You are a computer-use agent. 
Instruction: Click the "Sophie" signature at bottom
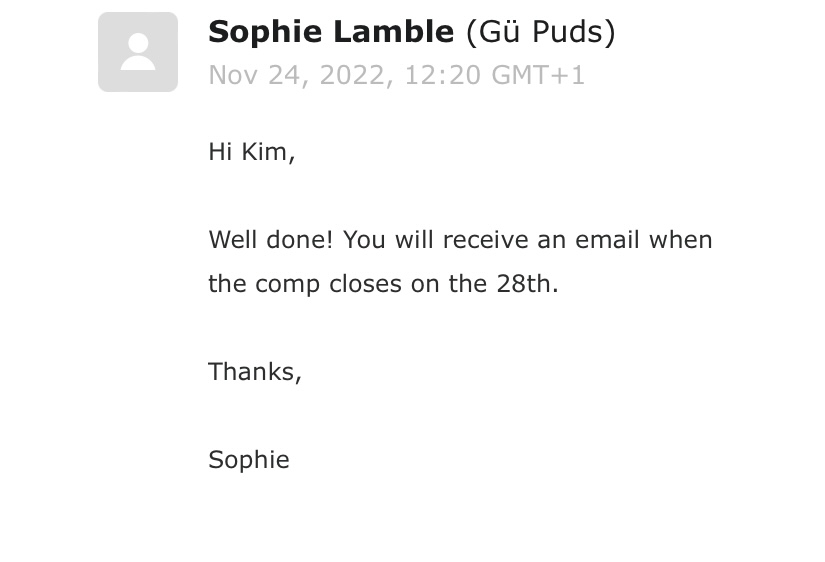click(248, 460)
